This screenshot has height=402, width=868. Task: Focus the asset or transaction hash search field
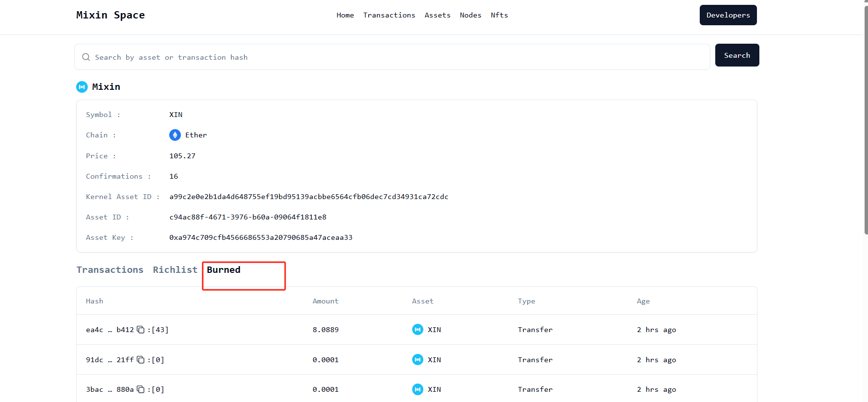point(392,57)
